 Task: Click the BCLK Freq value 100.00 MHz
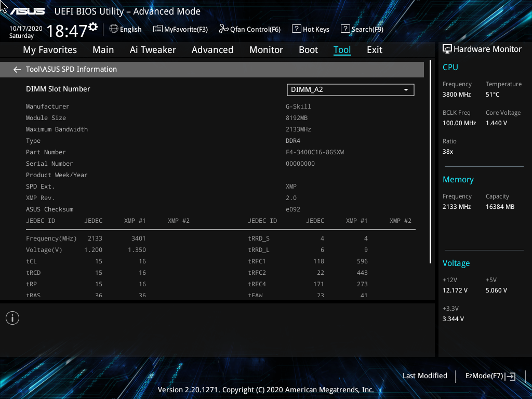click(459, 123)
